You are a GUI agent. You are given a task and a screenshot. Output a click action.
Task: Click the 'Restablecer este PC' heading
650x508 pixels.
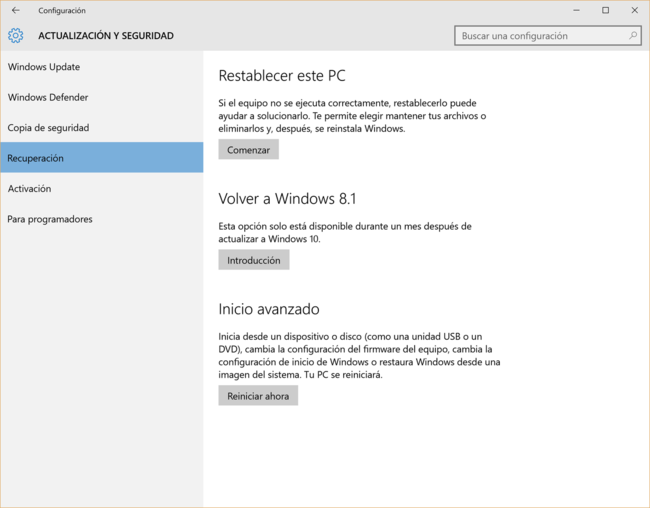[x=282, y=76]
